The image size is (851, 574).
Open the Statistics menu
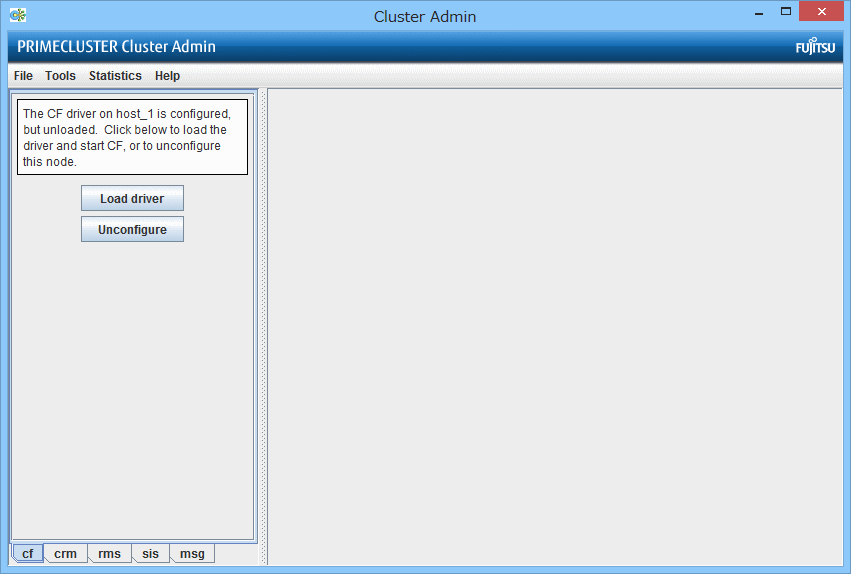pyautogui.click(x=115, y=76)
